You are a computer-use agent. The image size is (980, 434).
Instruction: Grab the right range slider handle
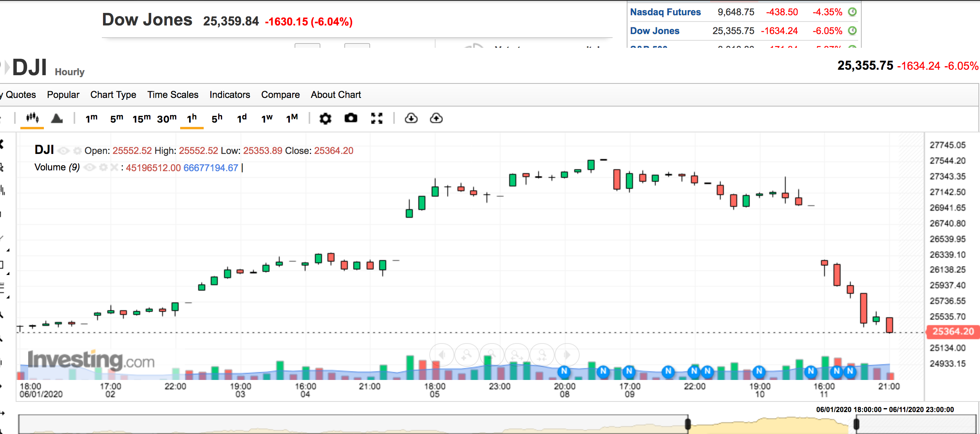coord(856,424)
